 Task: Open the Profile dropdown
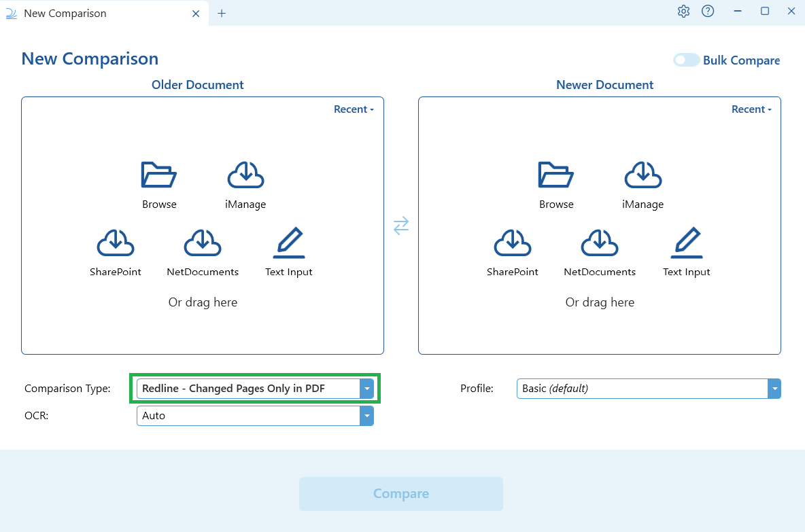click(774, 388)
